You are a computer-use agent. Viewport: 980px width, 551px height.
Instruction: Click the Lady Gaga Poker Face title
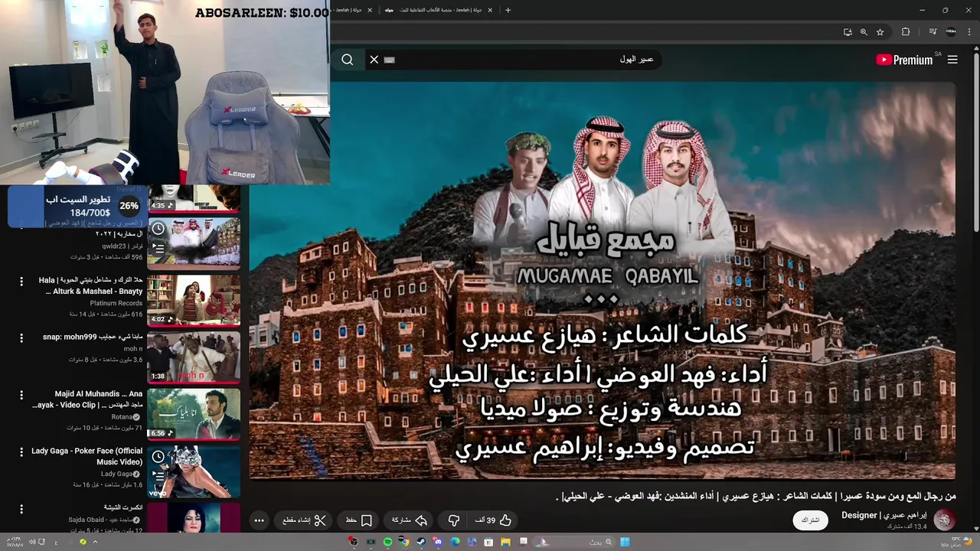(x=87, y=457)
